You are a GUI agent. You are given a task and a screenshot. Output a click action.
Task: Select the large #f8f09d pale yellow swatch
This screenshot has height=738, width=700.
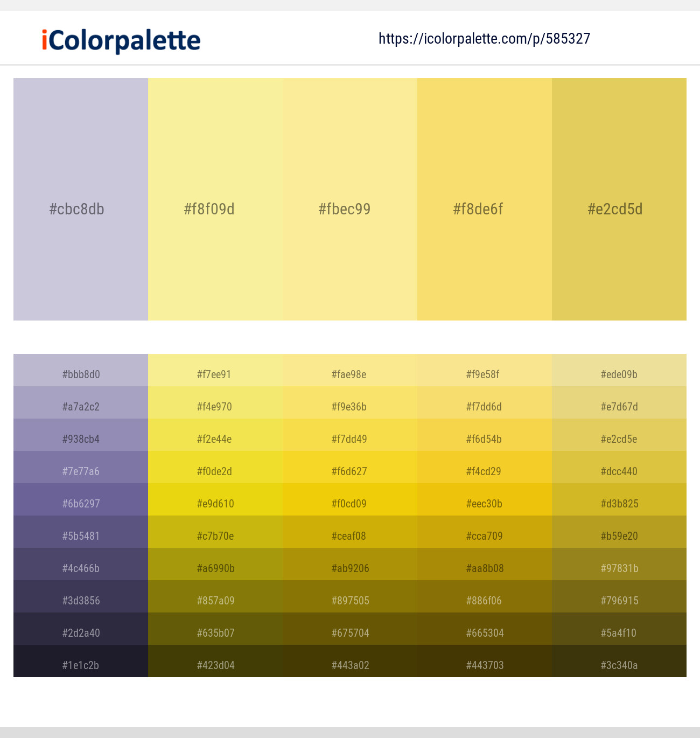pos(215,199)
